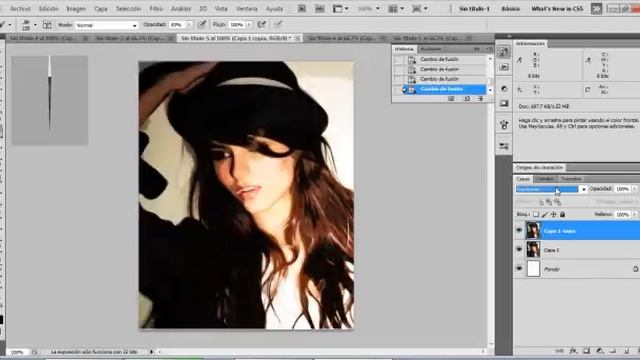Toggle lock position for the layer
Viewport: 640px width, 360px height.
[553, 214]
